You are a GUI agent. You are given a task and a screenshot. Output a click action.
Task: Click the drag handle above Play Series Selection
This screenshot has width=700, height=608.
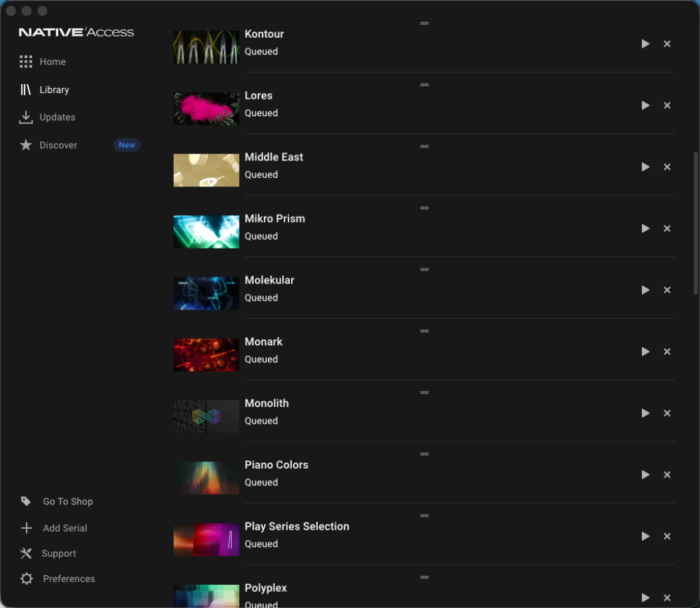point(424,516)
